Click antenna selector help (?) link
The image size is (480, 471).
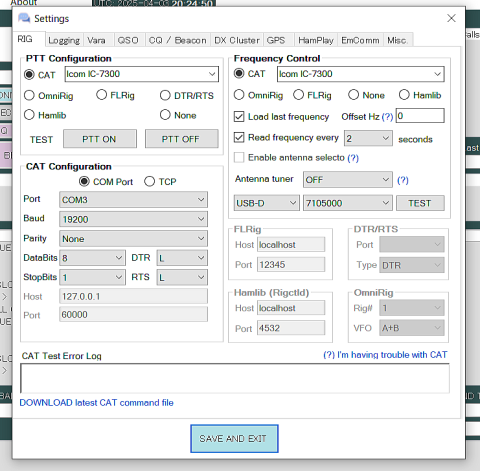point(353,158)
